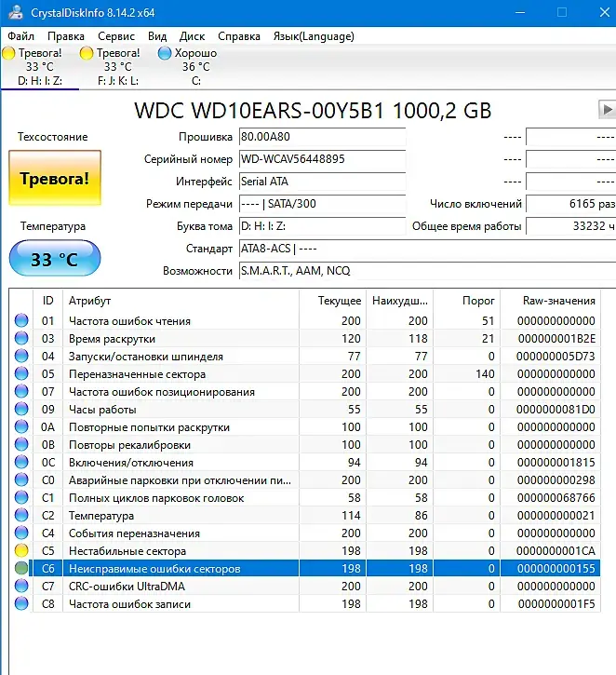Click the status icon for attribute 04

(21, 356)
